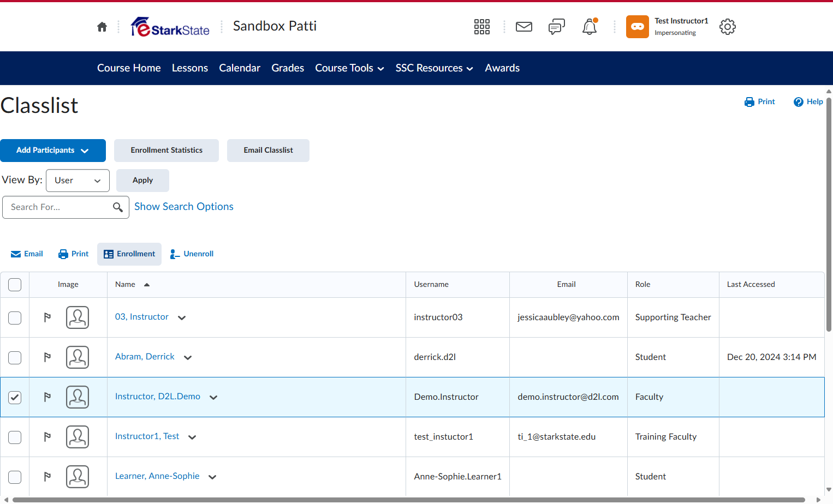Click the Show Search Options link
The height and width of the screenshot is (504, 833).
click(184, 207)
